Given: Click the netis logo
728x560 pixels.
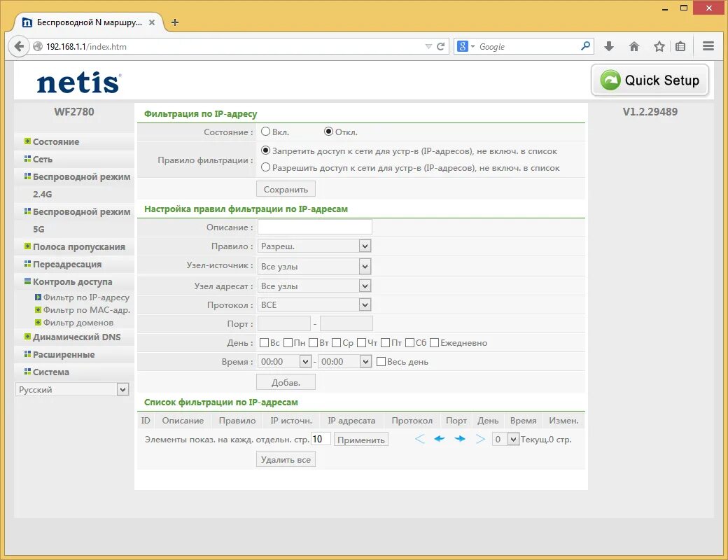Looking at the screenshot, I should pos(78,83).
